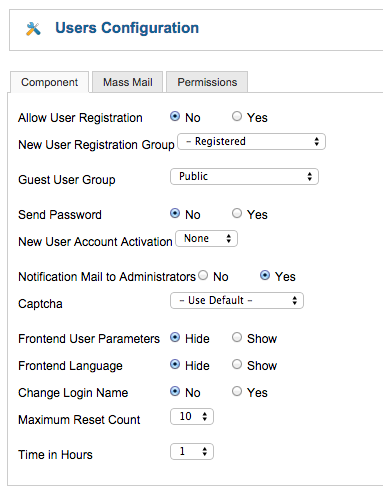Viewport: 383px width, 488px height.
Task: Click the Frontend Language label
Action: [70, 366]
